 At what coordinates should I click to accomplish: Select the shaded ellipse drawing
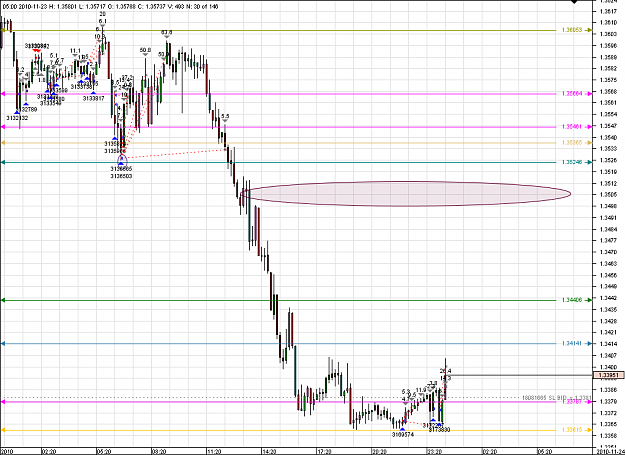406,194
